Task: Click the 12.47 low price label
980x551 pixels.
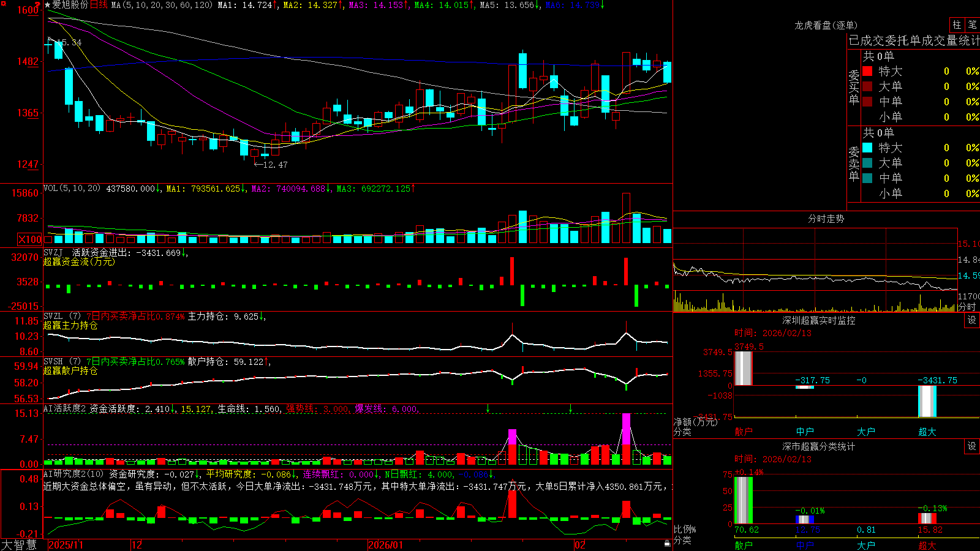Action: (275, 164)
